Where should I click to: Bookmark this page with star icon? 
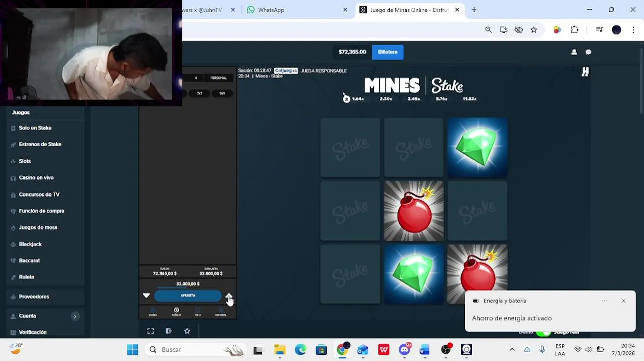[534, 30]
